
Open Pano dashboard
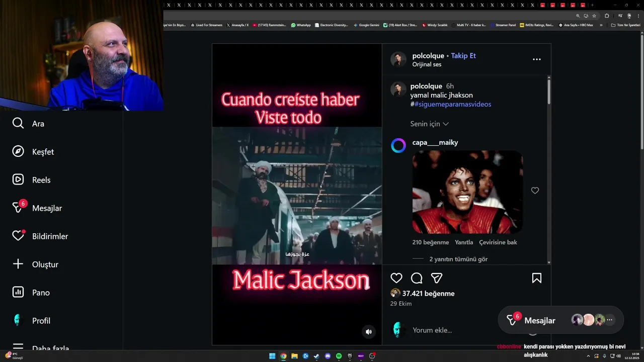pos(31,293)
